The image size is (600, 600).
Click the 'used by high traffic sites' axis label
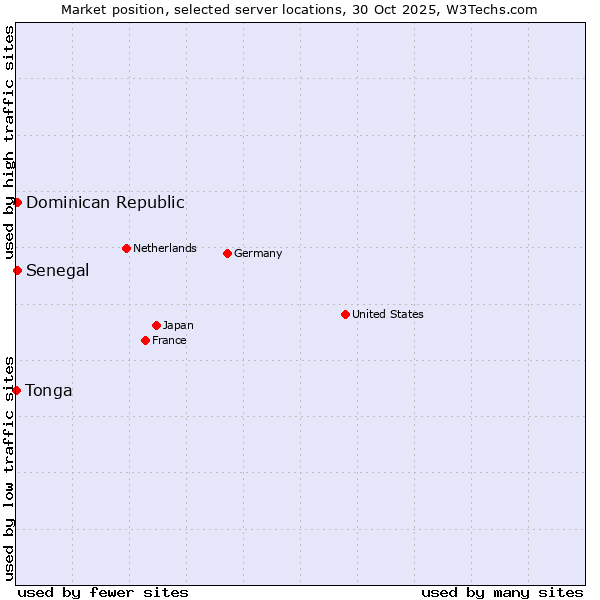click(x=9, y=144)
